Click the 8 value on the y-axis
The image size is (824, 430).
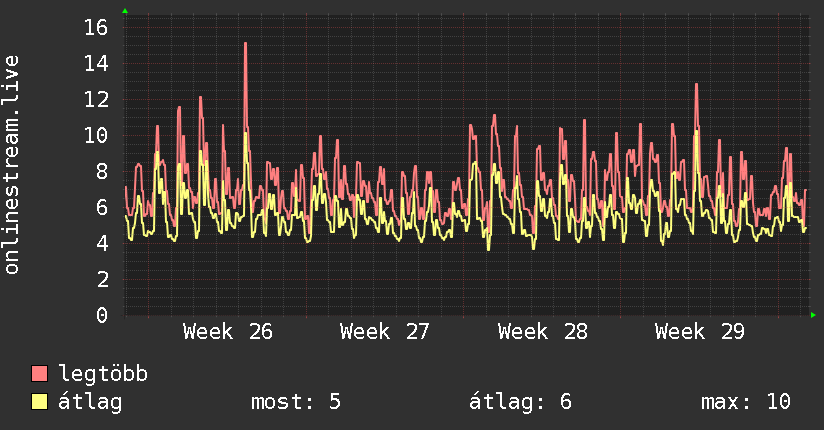pyautogui.click(x=102, y=171)
